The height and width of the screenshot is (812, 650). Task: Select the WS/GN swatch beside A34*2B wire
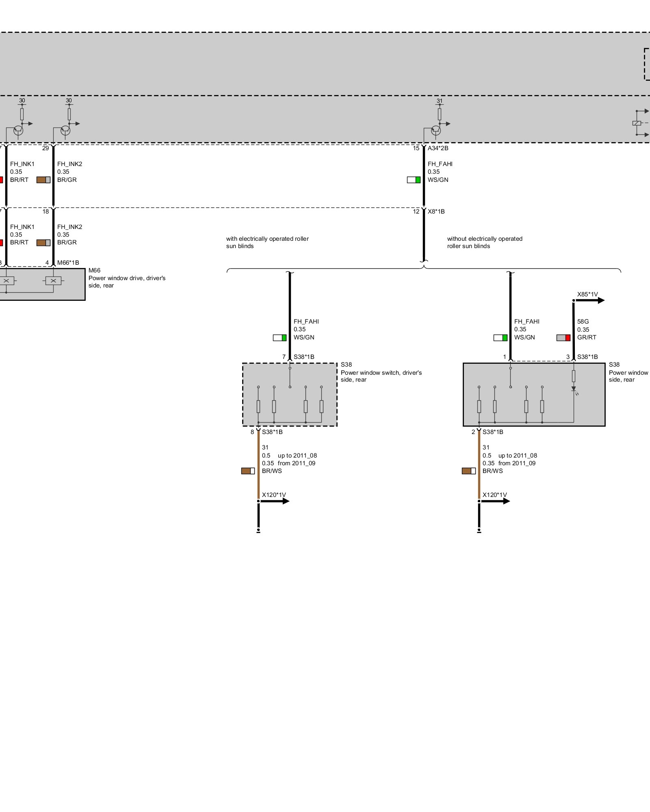[414, 180]
